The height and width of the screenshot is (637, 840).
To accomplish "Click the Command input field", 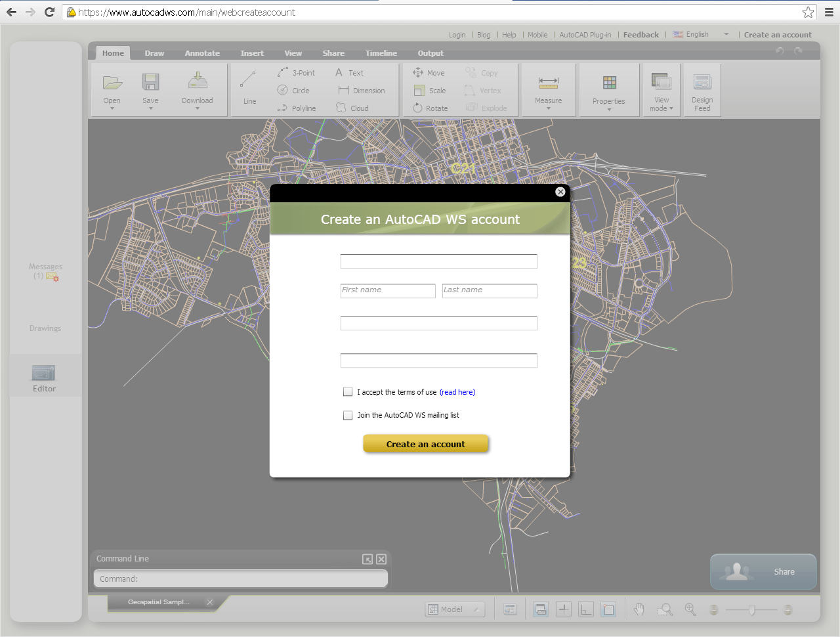I will pos(241,579).
